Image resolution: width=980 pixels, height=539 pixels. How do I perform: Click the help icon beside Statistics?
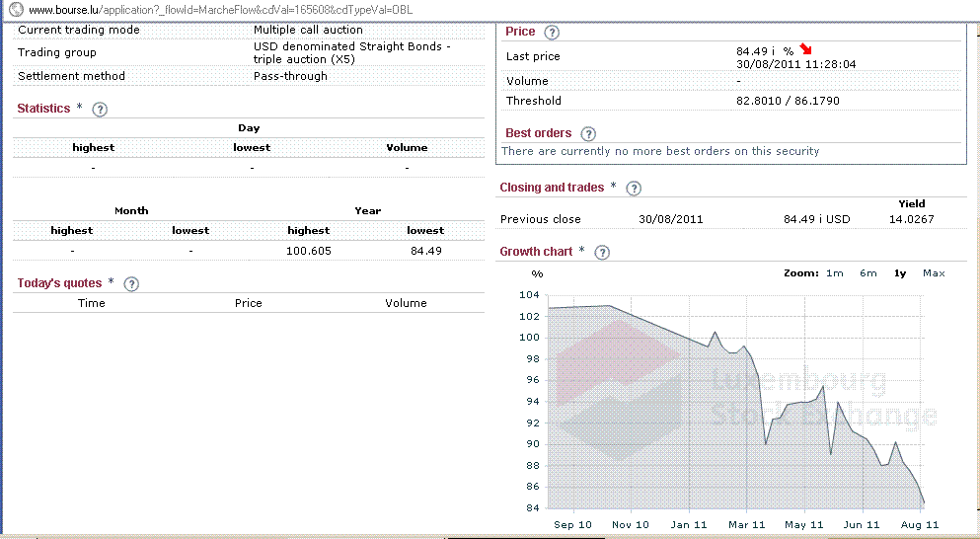[99, 110]
